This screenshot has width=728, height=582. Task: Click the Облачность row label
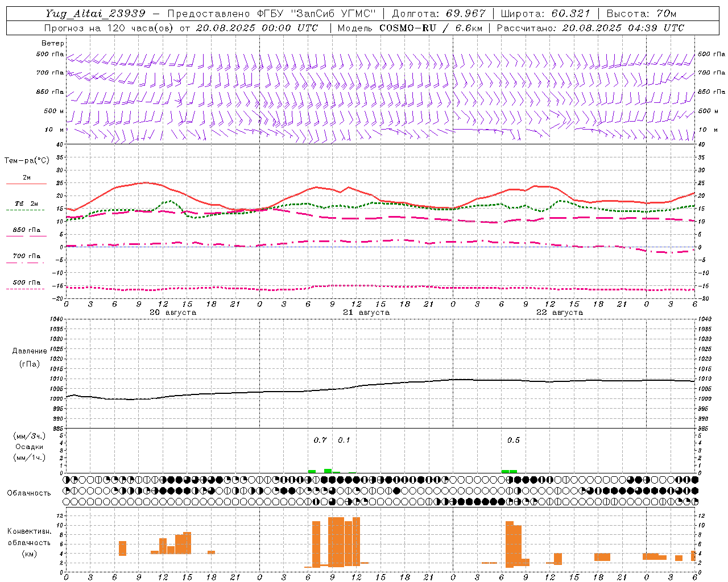coord(29,493)
